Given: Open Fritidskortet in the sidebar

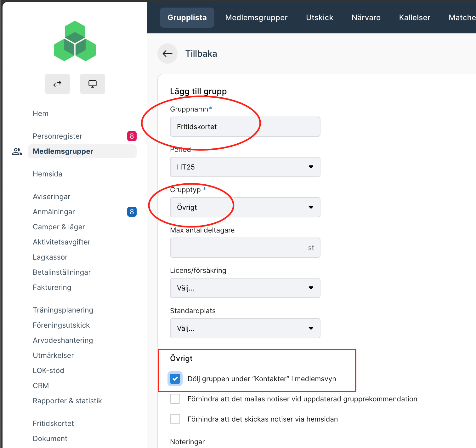Looking at the screenshot, I should point(54,423).
